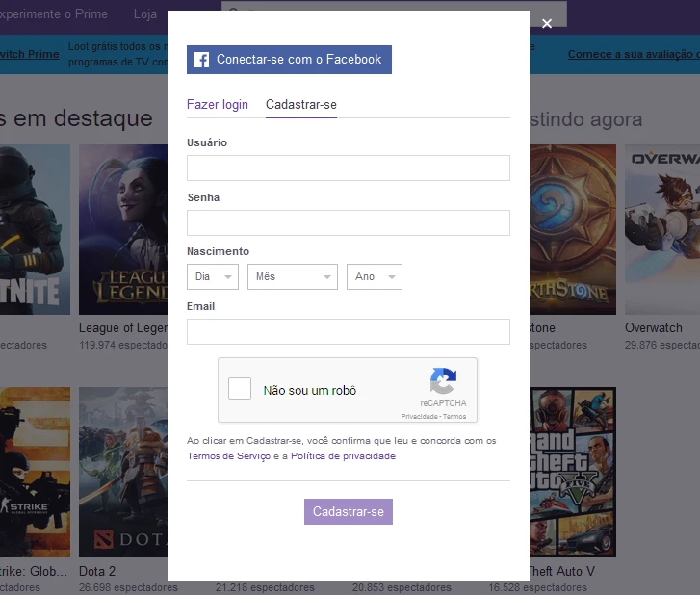
Task: Open Experimente o Prime in navigation
Action: coord(53,14)
